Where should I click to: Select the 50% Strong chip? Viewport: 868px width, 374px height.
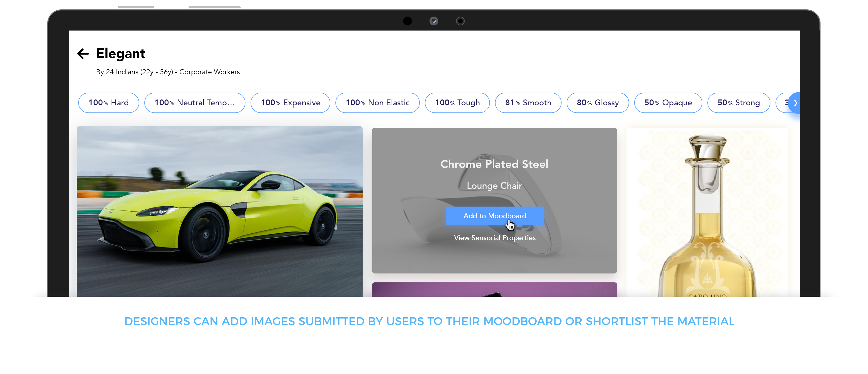(738, 103)
